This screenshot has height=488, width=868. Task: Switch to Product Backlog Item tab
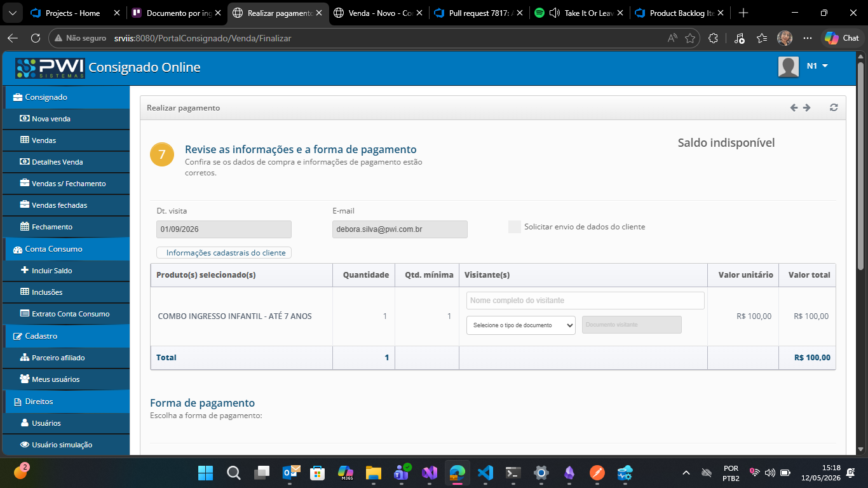click(679, 13)
